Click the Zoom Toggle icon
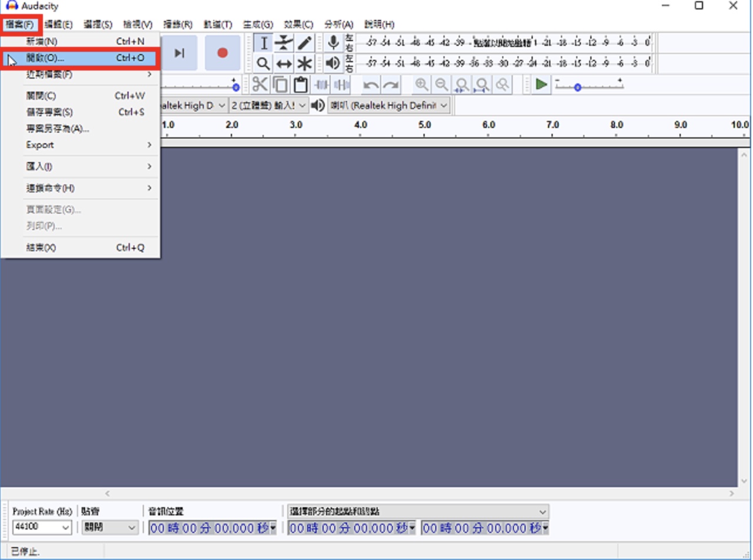Screen dimensions: 753x560 (502, 85)
